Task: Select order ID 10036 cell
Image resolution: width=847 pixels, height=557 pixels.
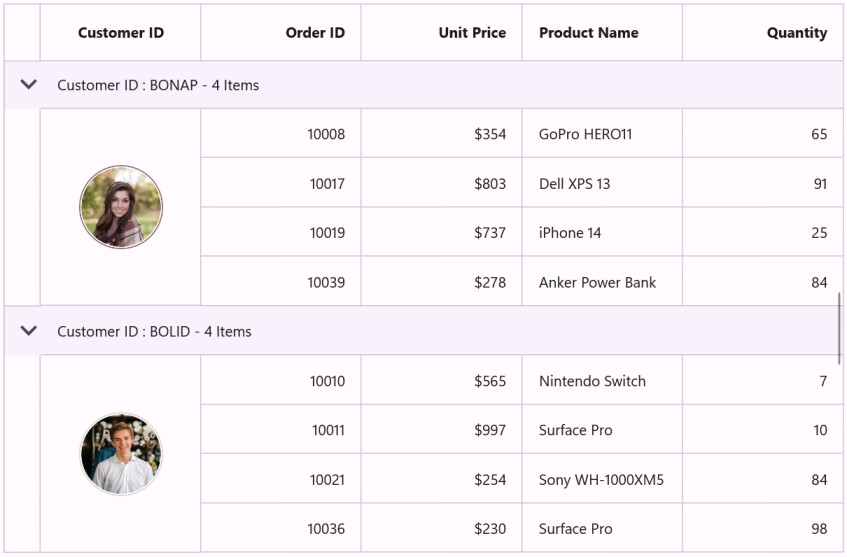Action: (x=326, y=529)
